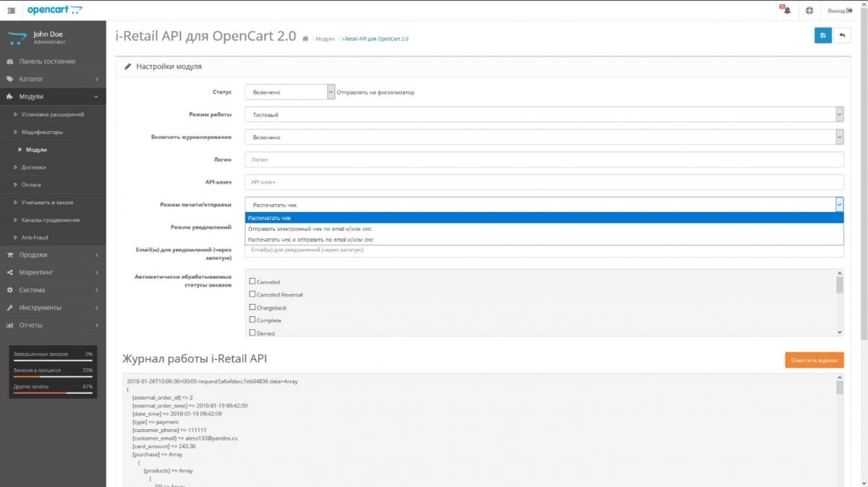This screenshot has width=868, height=487.
Task: Toggle the sidebar menu hamburger icon
Action: (x=10, y=10)
